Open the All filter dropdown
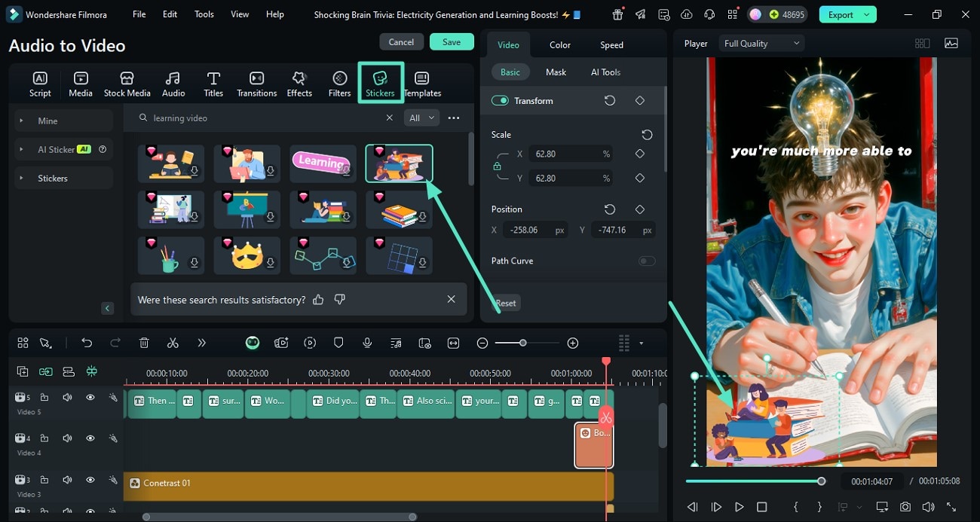This screenshot has width=980, height=522. [x=421, y=118]
